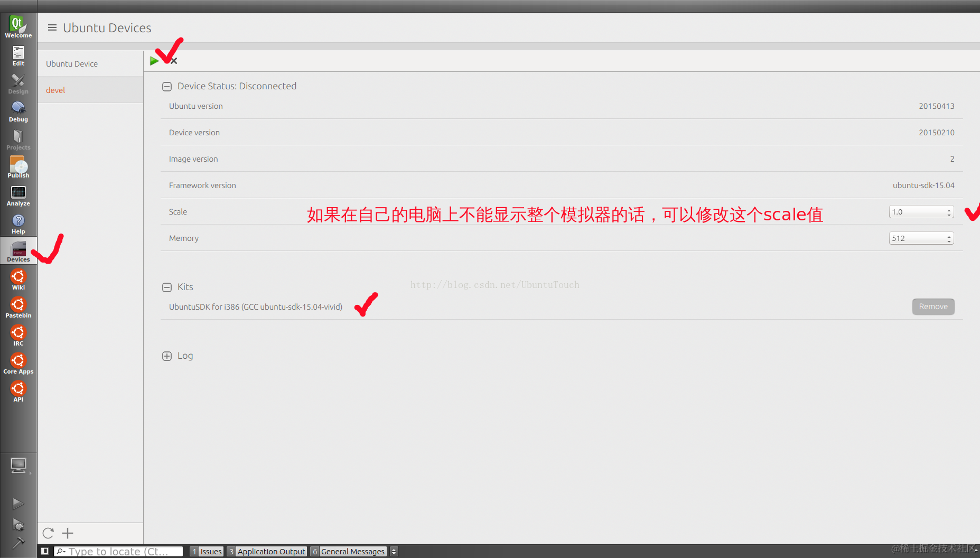
Task: Click the UbuntuSDK for i386 kit entry
Action: click(256, 306)
